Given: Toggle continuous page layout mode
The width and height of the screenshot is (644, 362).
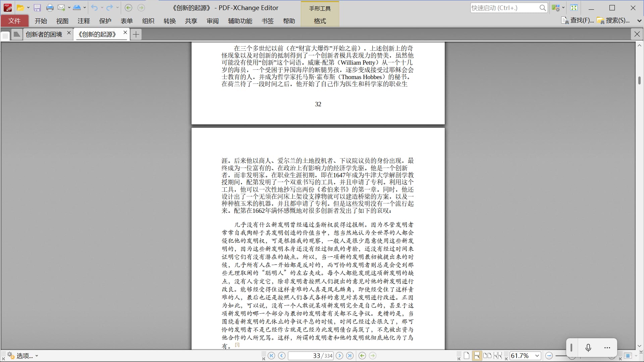Looking at the screenshot, I should tap(477, 356).
